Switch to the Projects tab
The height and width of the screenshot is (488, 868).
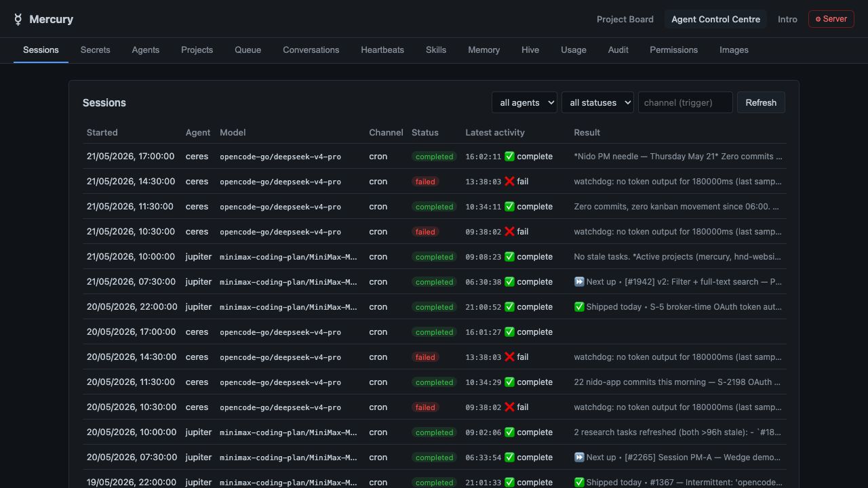(197, 50)
